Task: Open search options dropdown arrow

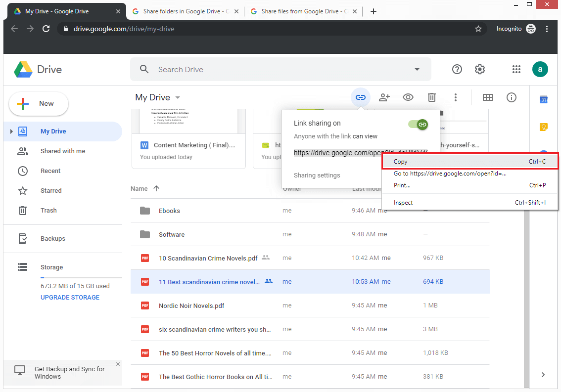Action: [417, 69]
